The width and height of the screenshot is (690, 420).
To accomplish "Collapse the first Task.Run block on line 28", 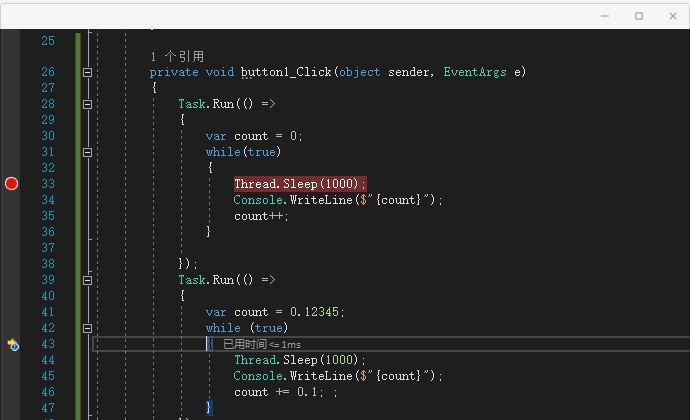I will [x=87, y=104].
